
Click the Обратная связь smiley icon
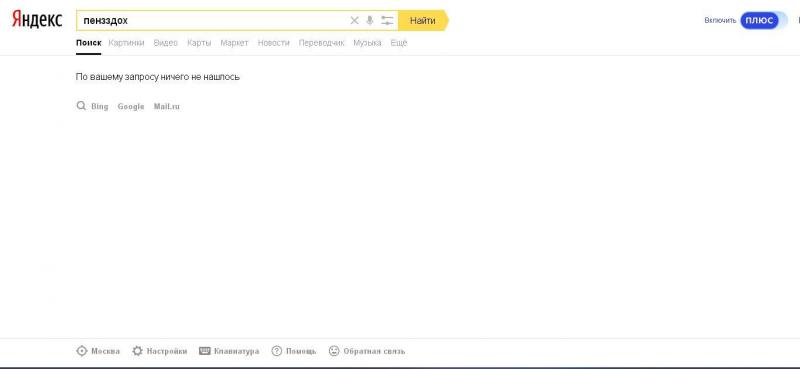pos(334,351)
